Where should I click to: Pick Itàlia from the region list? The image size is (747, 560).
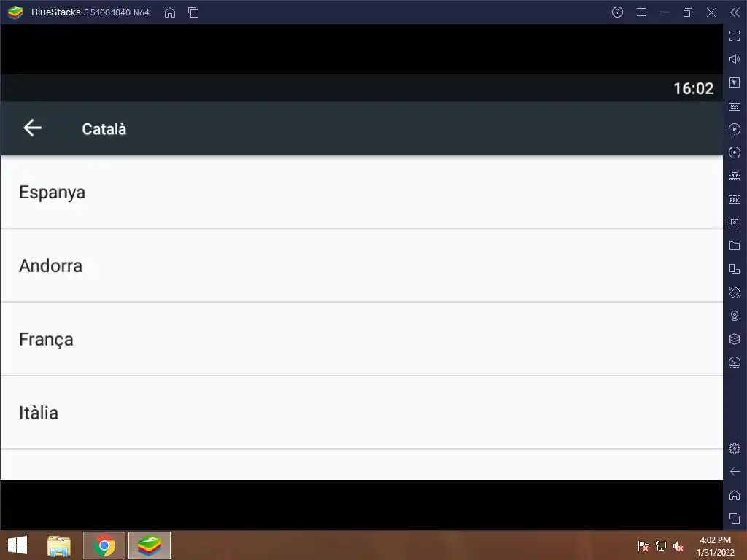pyautogui.click(x=362, y=413)
